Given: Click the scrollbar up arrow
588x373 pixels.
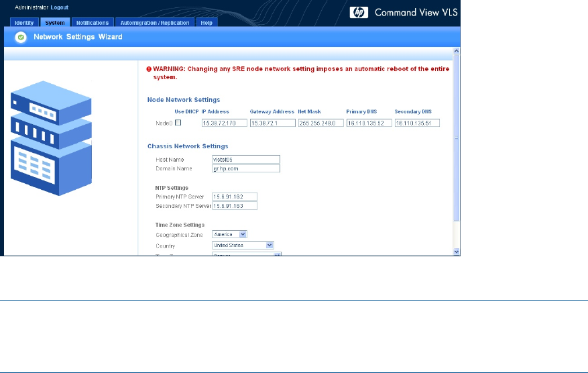Looking at the screenshot, I should click(x=457, y=51).
